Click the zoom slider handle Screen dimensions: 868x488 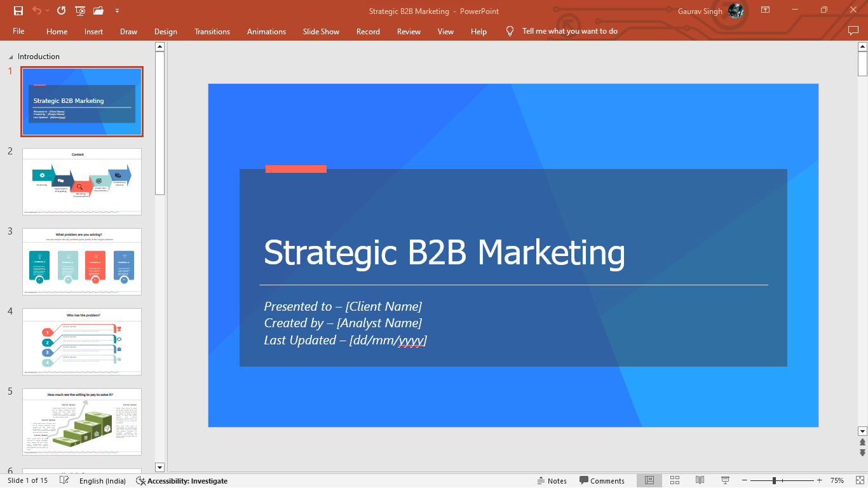coord(774,481)
